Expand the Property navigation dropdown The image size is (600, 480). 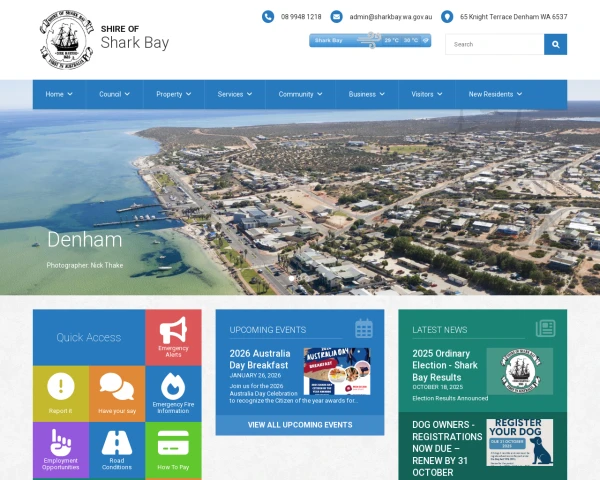pyautogui.click(x=174, y=94)
